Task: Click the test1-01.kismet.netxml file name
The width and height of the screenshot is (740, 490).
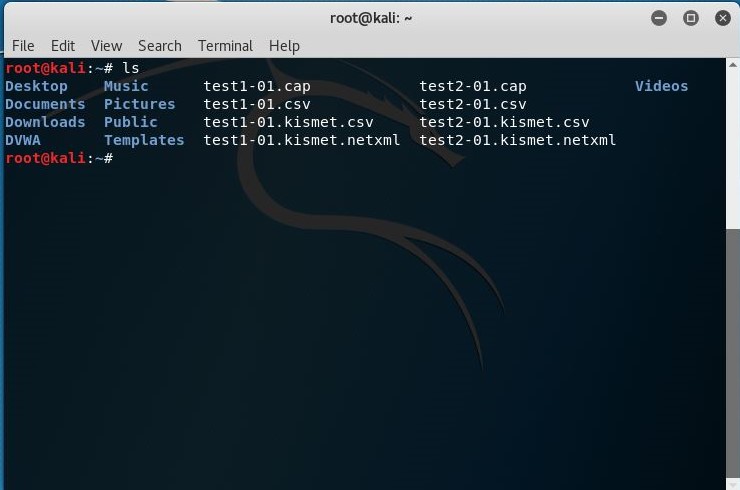Action: click(x=302, y=140)
